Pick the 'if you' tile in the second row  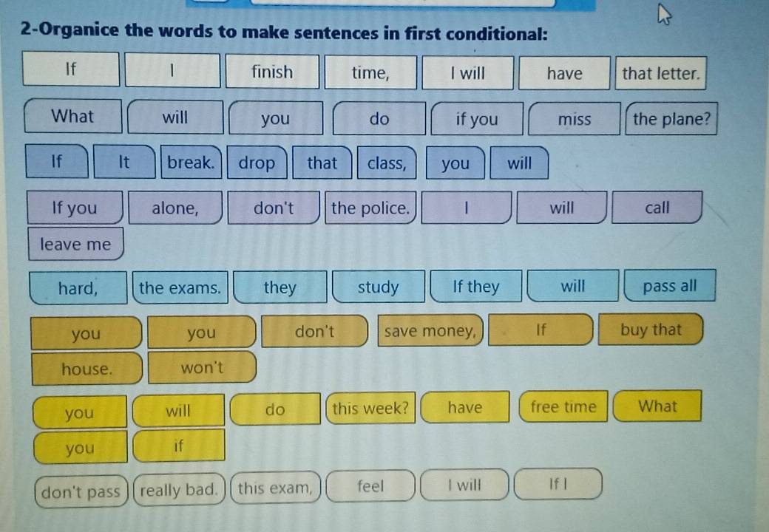pos(477,119)
